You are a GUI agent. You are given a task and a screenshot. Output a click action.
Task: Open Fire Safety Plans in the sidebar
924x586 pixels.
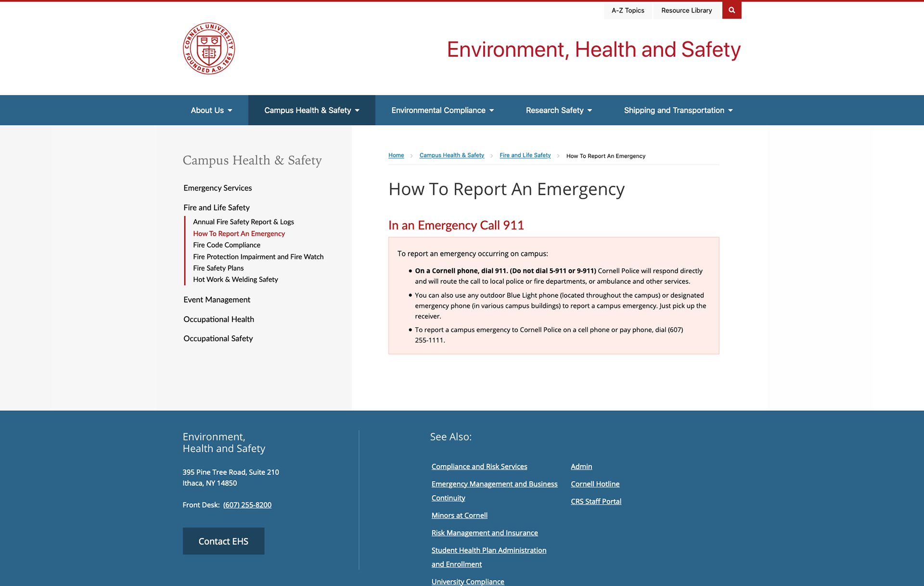(x=218, y=268)
